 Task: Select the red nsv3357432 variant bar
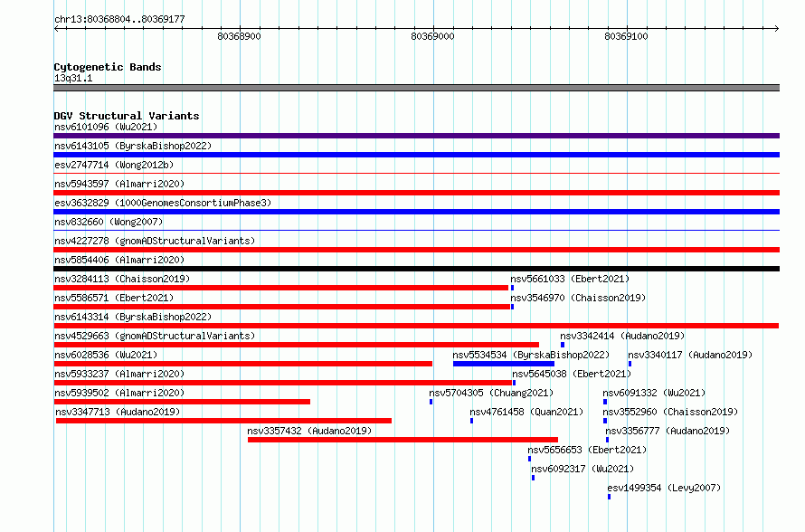tap(403, 440)
